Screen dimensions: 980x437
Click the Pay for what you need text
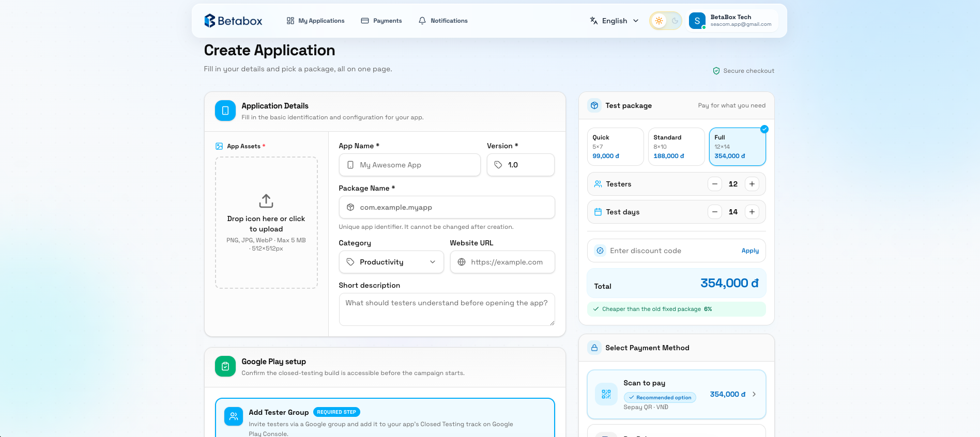(732, 105)
